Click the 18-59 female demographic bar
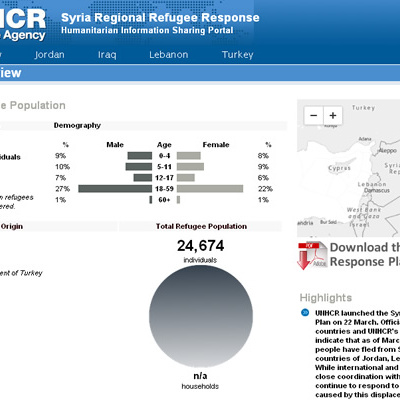 (x=210, y=189)
